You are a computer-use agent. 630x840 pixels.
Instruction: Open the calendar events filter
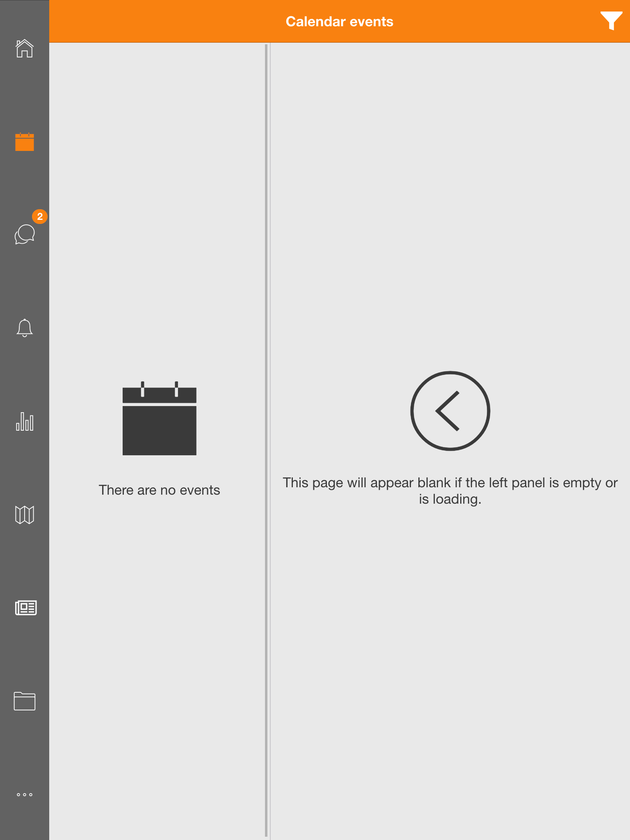[611, 21]
